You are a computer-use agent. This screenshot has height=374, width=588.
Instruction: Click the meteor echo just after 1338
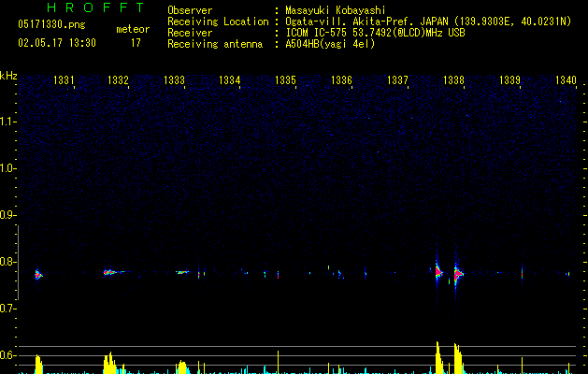point(457,274)
